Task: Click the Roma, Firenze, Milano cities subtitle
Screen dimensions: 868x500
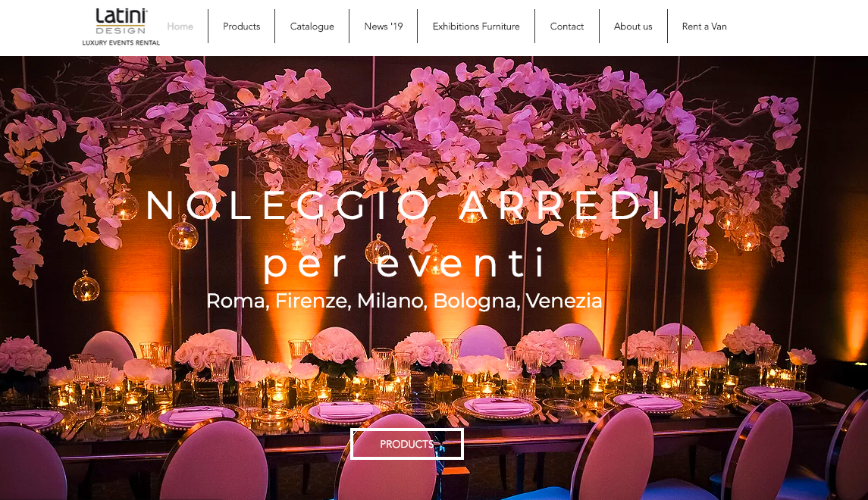Action: 404,301
